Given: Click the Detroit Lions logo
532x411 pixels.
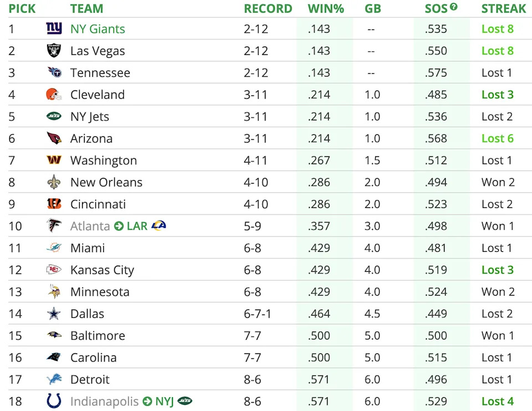Looking at the screenshot, I should tap(54, 379).
